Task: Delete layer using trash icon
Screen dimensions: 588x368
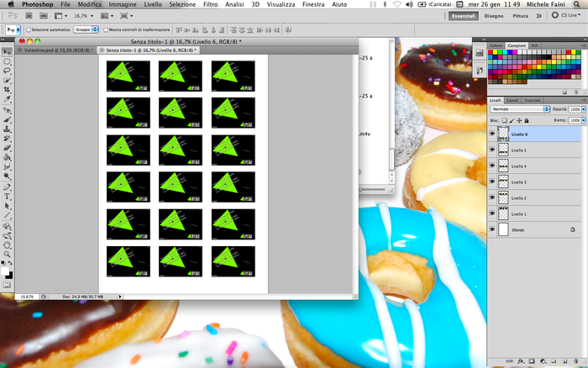Action: [576, 361]
